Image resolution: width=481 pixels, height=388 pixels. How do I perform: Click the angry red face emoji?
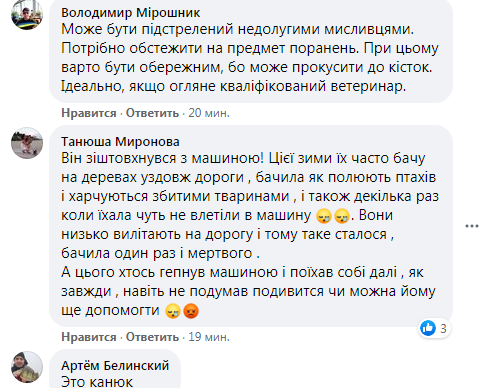point(191,311)
